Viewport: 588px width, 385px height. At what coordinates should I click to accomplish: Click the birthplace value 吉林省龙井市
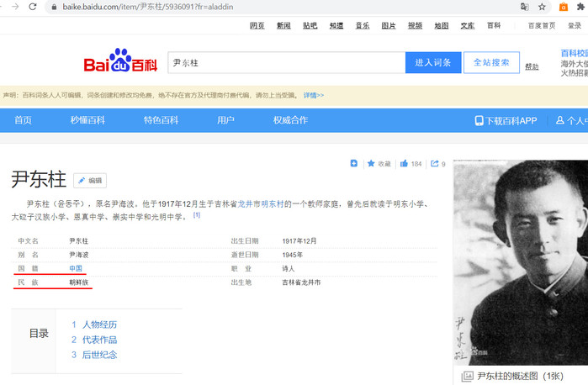(301, 282)
